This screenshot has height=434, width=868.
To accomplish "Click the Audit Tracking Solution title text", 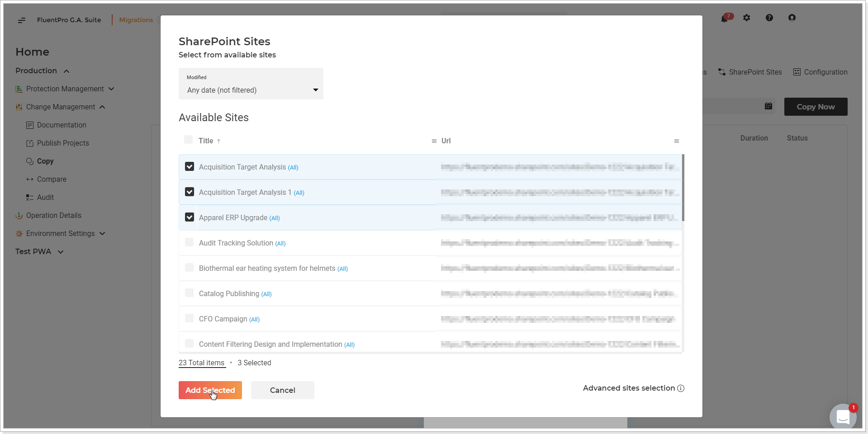I will (236, 243).
